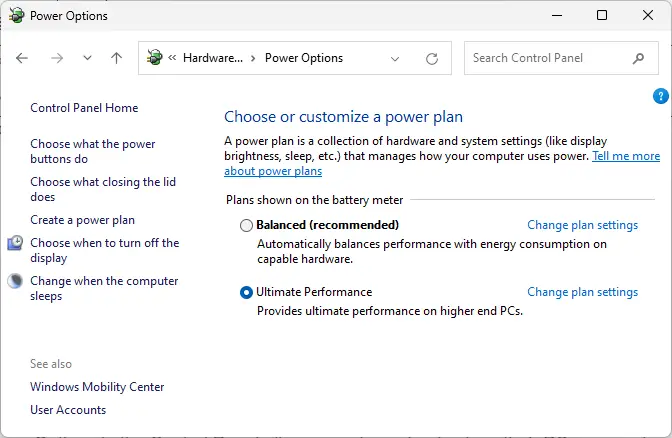Click the Hardware breadcrumb in address bar
The width and height of the screenshot is (672, 438).
coord(212,58)
